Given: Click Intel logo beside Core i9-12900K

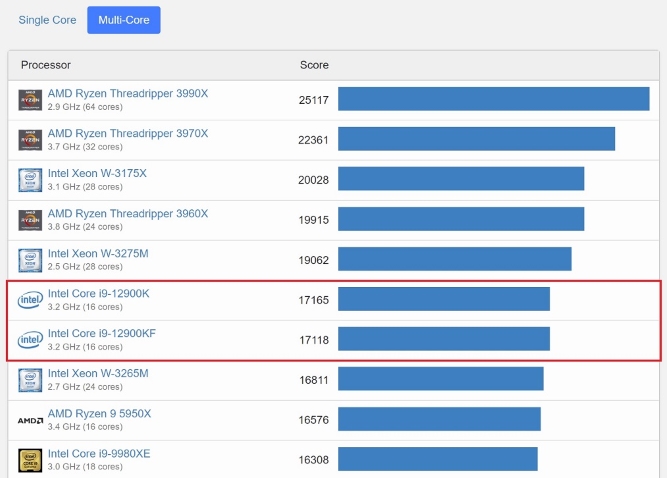Looking at the screenshot, I should pyautogui.click(x=30, y=300).
